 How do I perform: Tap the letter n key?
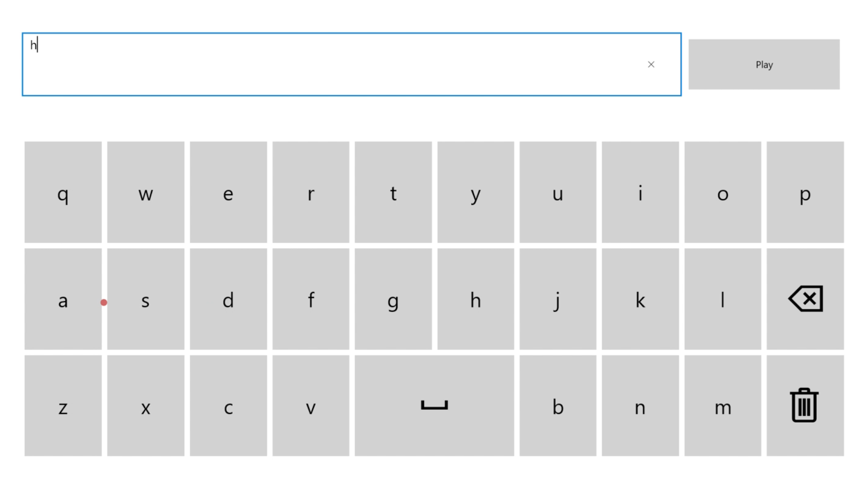pyautogui.click(x=640, y=406)
